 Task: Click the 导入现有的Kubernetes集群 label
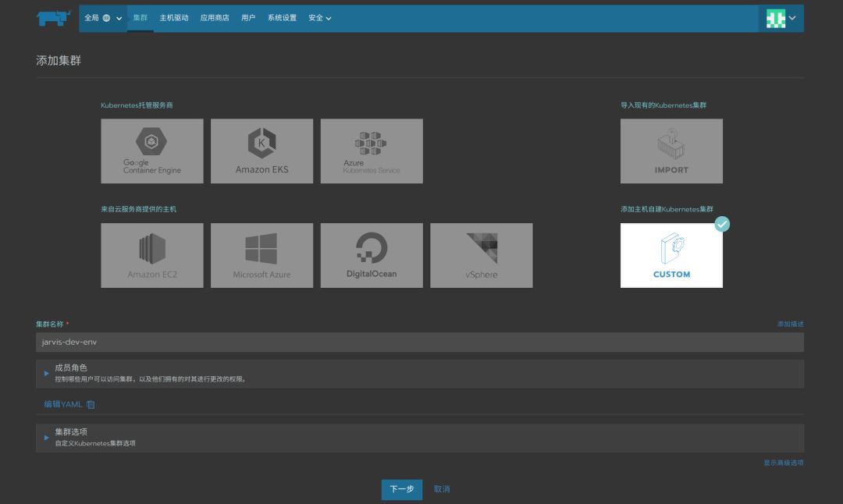(x=663, y=105)
